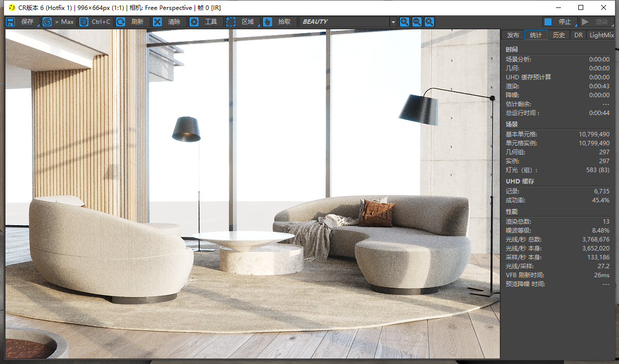619x364 pixels.
Task: Zoom in on the rendered image
Action: pyautogui.click(x=405, y=22)
